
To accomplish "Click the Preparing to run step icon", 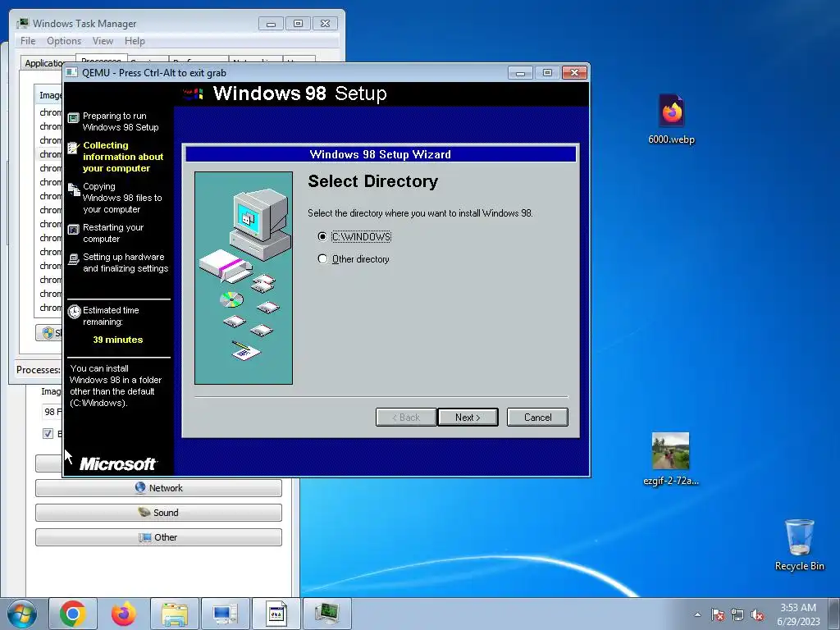I will [73, 118].
